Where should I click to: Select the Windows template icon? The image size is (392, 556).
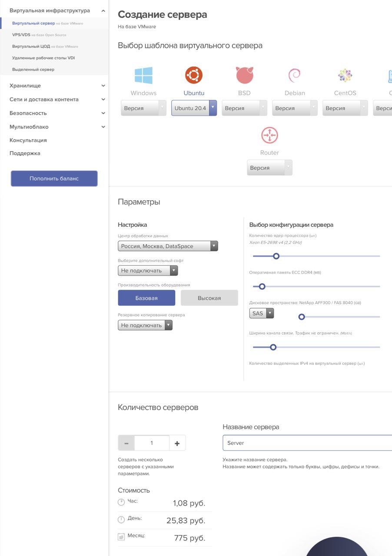[x=143, y=75]
